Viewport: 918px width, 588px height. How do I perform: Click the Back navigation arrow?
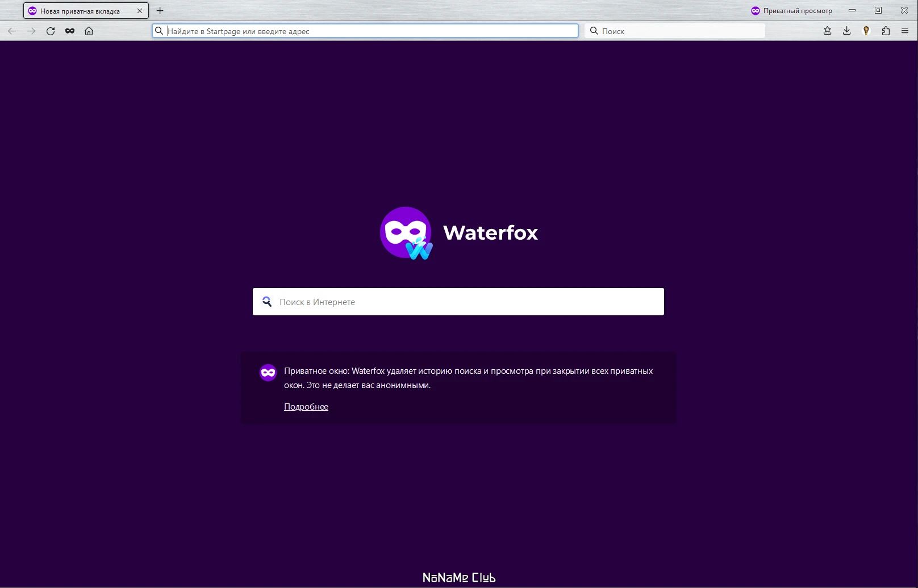(x=12, y=31)
